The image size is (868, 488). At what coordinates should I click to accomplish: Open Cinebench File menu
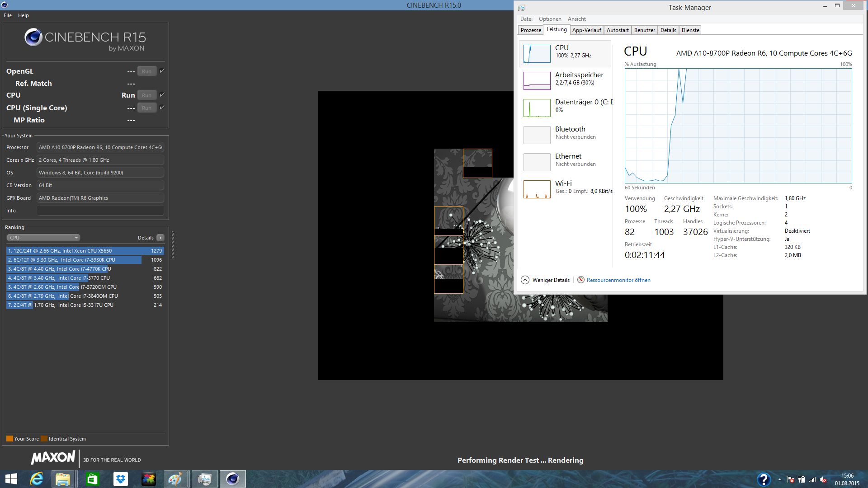[8, 15]
